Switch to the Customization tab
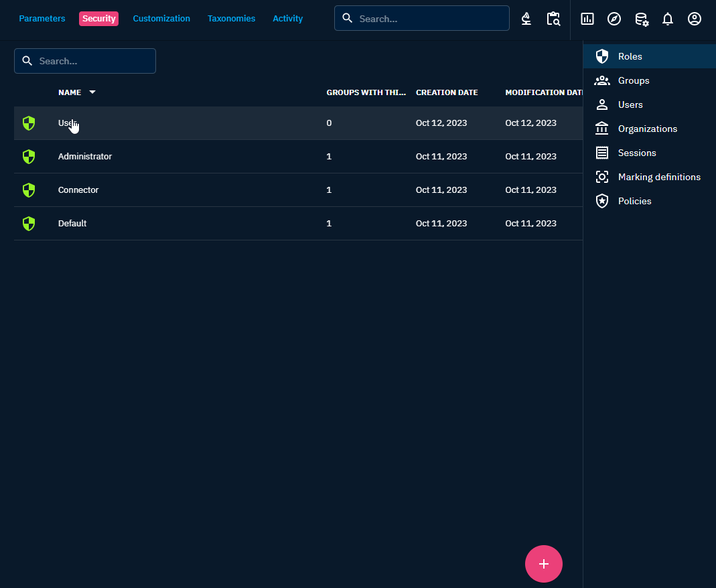The height and width of the screenshot is (588, 716). point(161,19)
